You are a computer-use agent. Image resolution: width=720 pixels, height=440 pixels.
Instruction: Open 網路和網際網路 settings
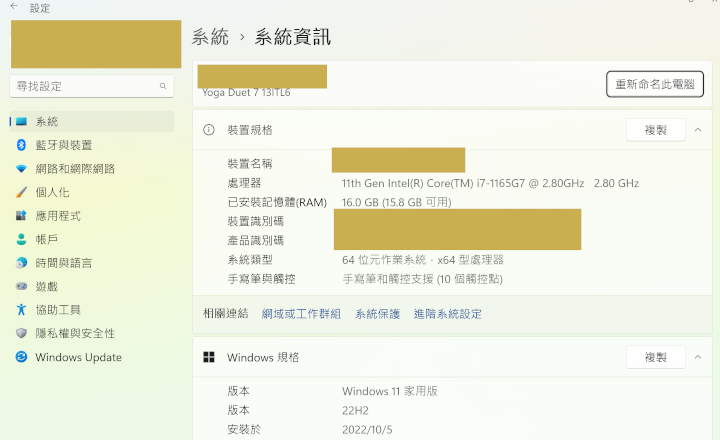92,169
